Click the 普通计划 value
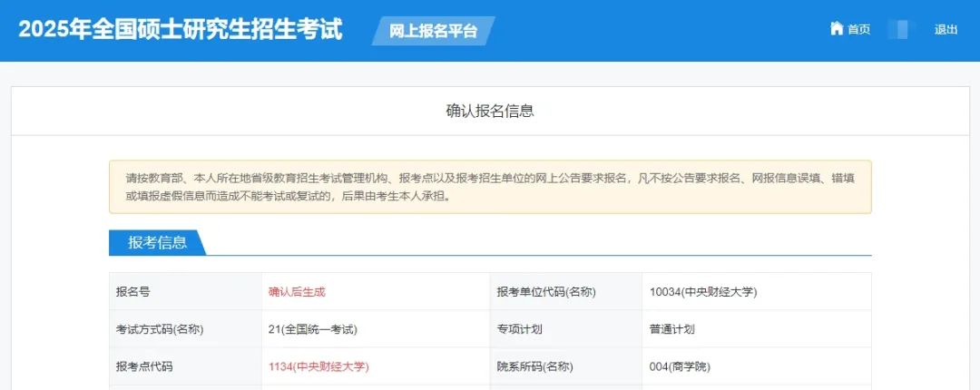The height and width of the screenshot is (390, 980). (x=671, y=329)
